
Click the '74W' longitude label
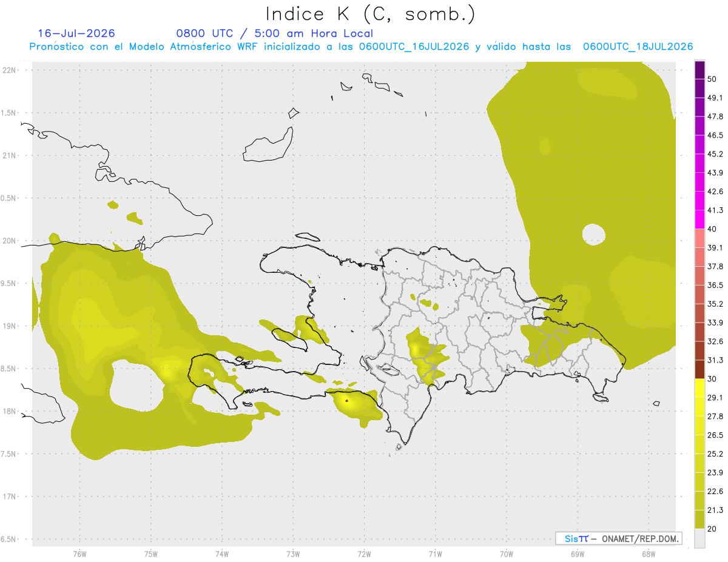click(222, 554)
